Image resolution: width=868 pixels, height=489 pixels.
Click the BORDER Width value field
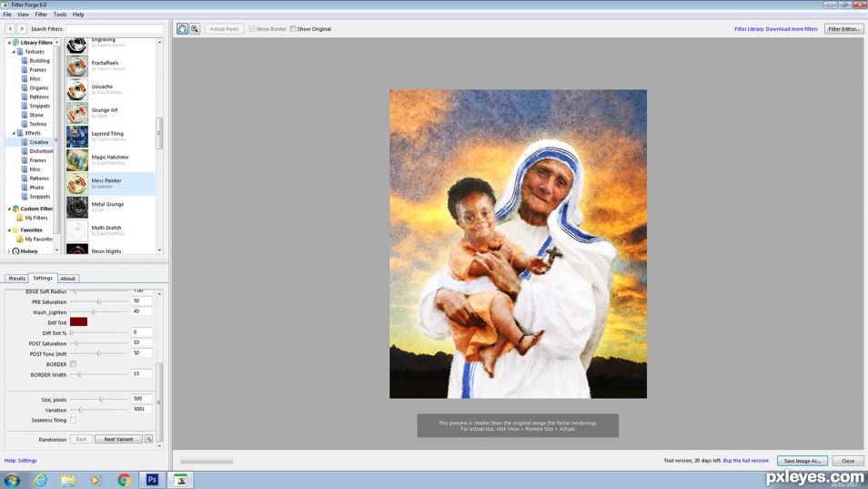point(142,374)
